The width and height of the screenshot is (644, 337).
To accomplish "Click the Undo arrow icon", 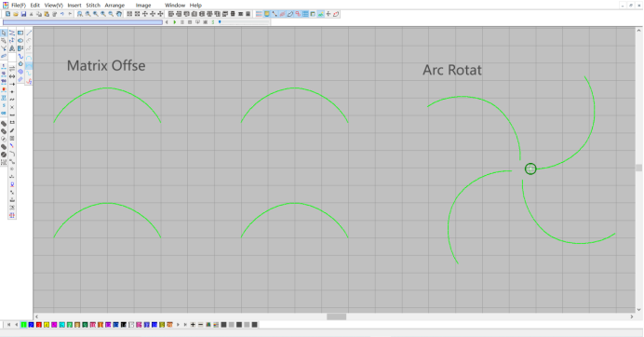I will coord(62,14).
